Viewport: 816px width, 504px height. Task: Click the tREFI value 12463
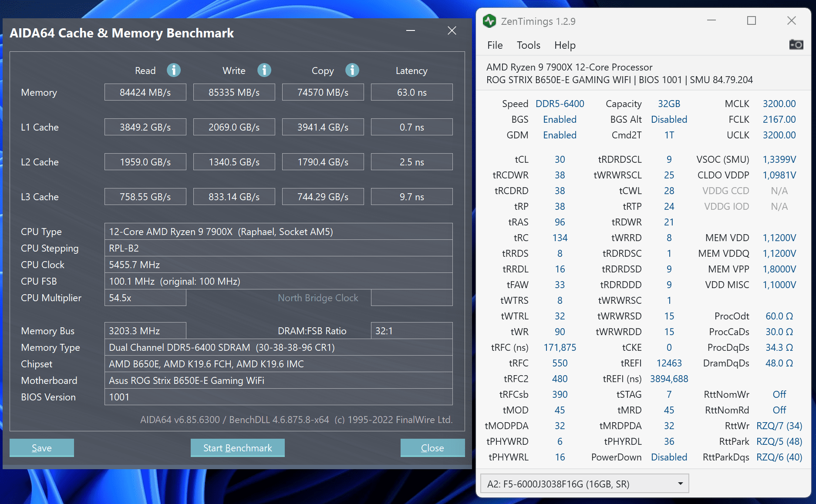click(669, 363)
